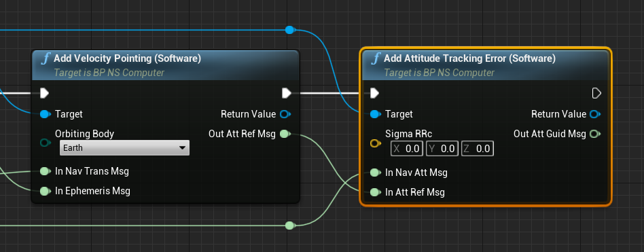644x252 pixels.
Task: Click the Sigma RRc Z value field
Action: 478,149
